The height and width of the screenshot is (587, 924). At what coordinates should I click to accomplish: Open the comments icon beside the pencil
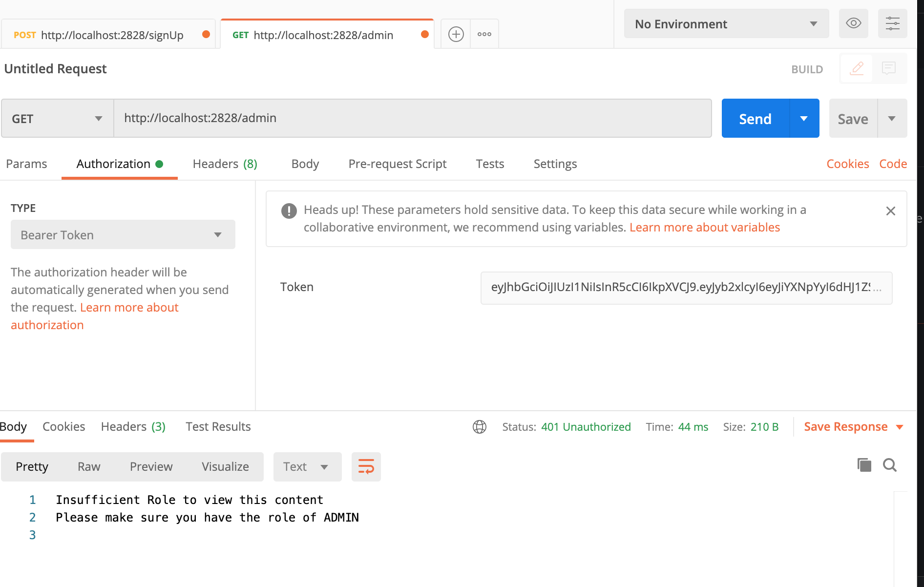(x=888, y=68)
